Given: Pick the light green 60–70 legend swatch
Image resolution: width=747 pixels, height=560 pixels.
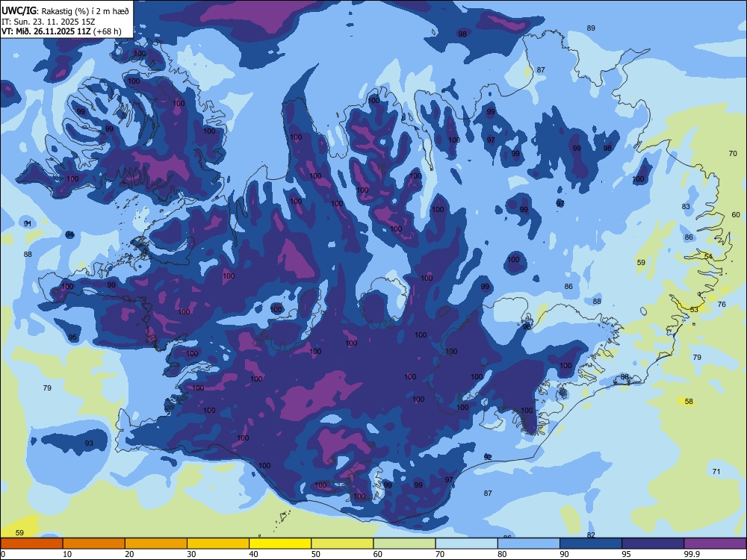Looking at the screenshot, I should coord(404,544).
